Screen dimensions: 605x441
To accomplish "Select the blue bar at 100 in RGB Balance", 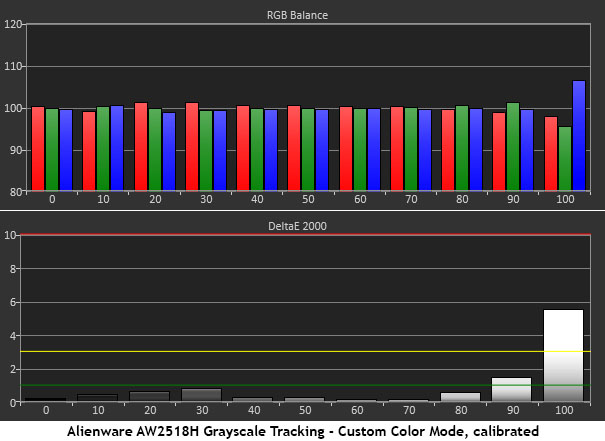I will (579, 135).
